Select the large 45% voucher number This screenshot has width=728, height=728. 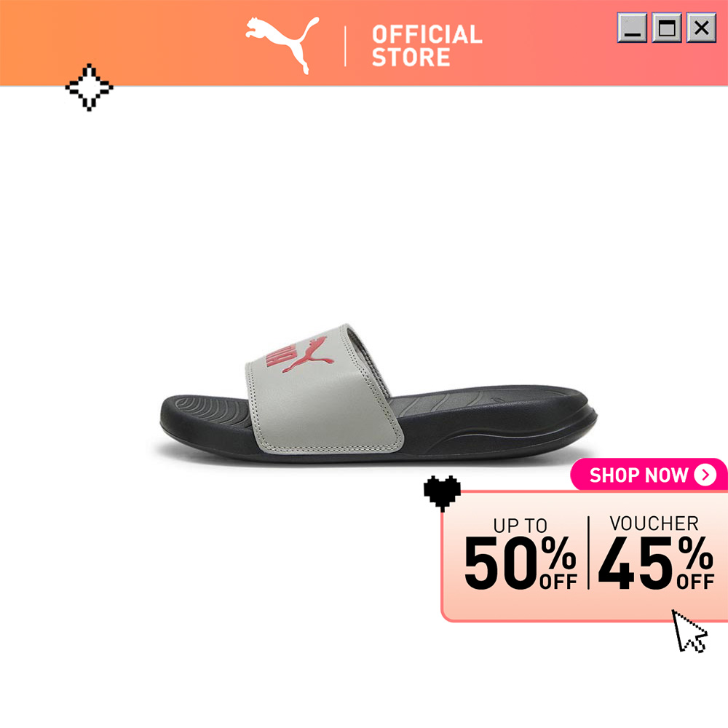656,563
